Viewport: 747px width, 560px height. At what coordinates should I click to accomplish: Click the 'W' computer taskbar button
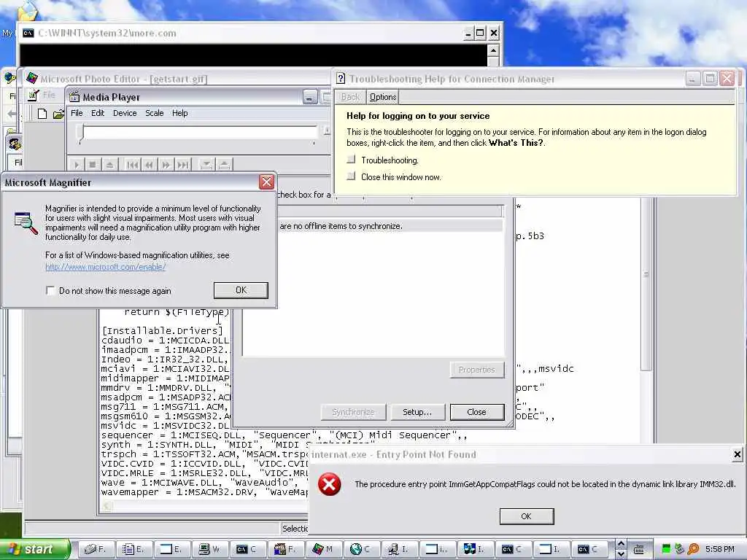click(x=210, y=550)
